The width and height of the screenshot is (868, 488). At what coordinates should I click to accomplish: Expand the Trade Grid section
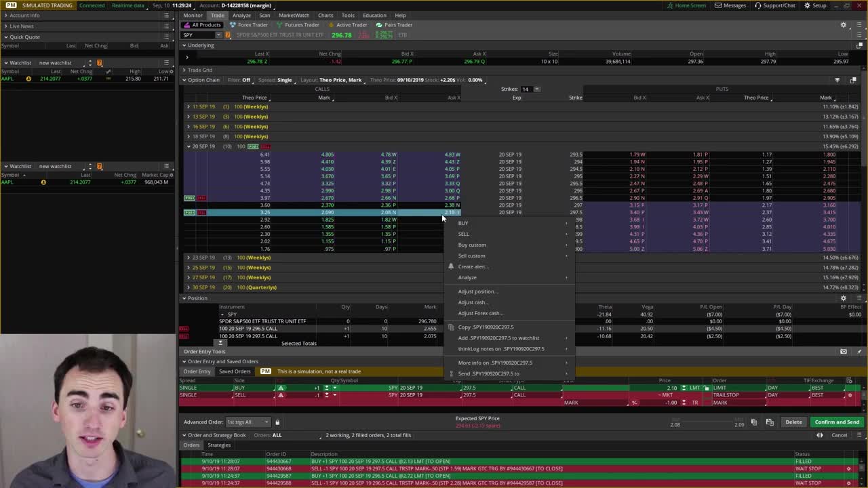(x=184, y=70)
